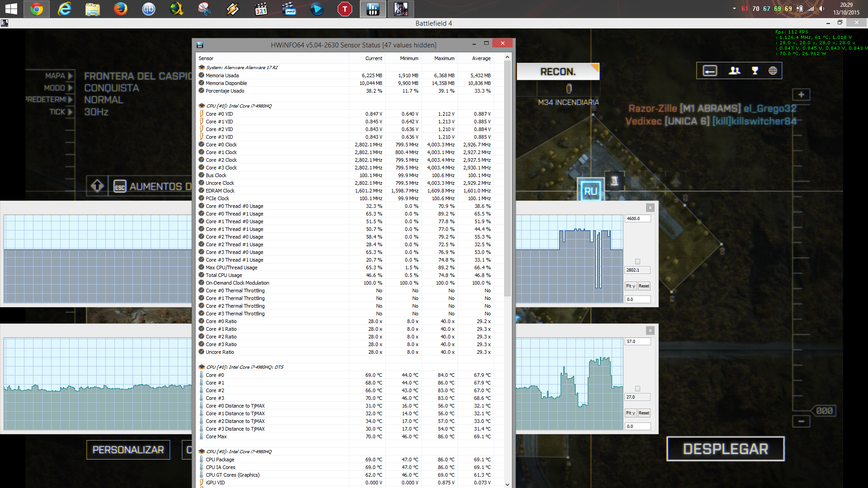868x488 pixels.
Task: Expand the MAPA arrow selector
Action: coord(70,76)
